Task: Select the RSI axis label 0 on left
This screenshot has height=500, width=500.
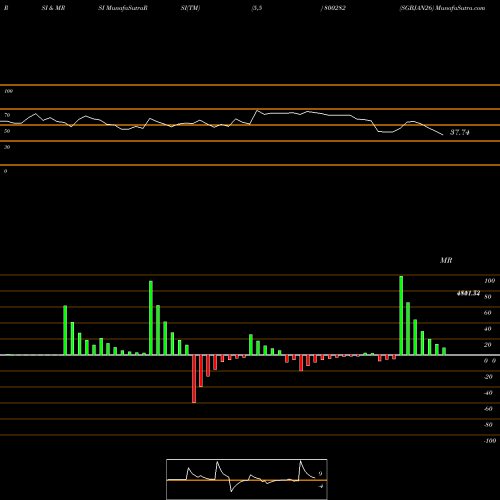Action: [5, 171]
